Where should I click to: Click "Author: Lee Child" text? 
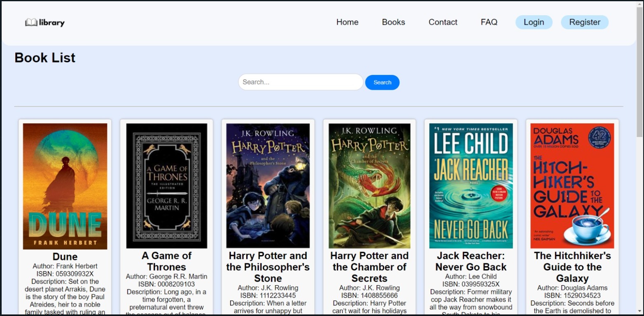471,276
